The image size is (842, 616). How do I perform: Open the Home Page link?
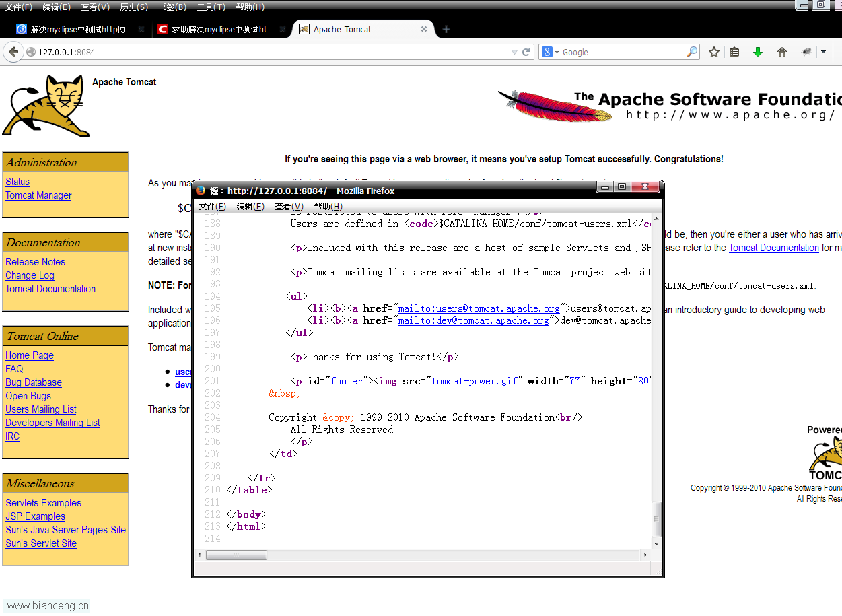tap(30, 355)
